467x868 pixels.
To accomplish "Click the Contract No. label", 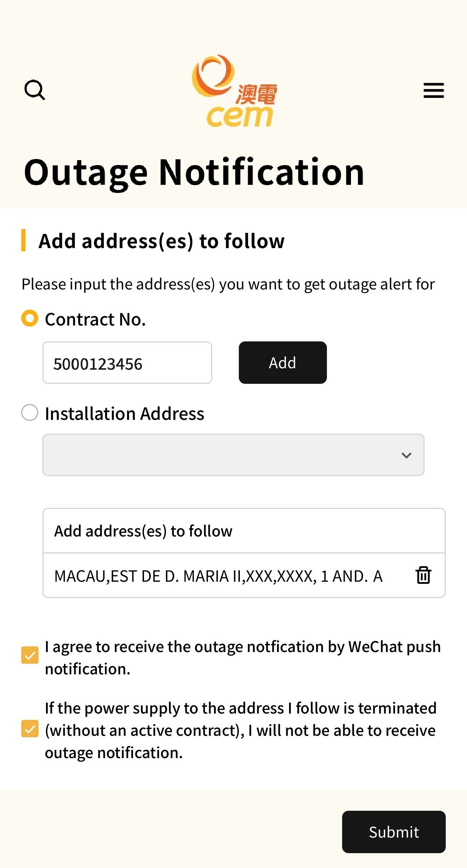I will pyautogui.click(x=96, y=319).
